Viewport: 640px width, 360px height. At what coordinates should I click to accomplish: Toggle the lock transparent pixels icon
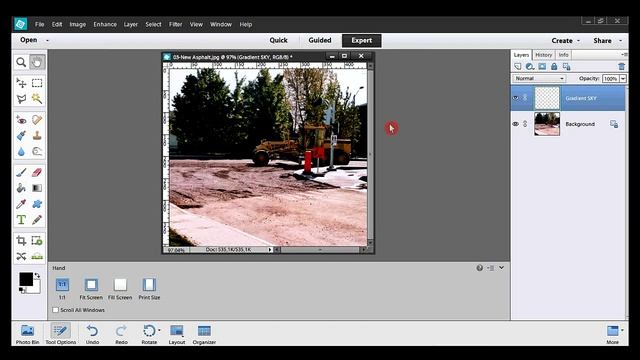click(x=567, y=67)
